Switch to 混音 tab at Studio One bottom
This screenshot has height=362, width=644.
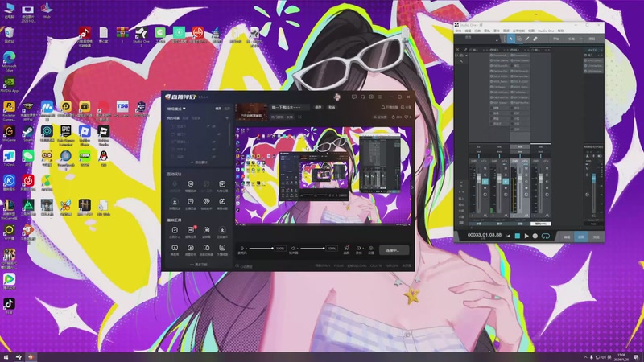tap(580, 237)
